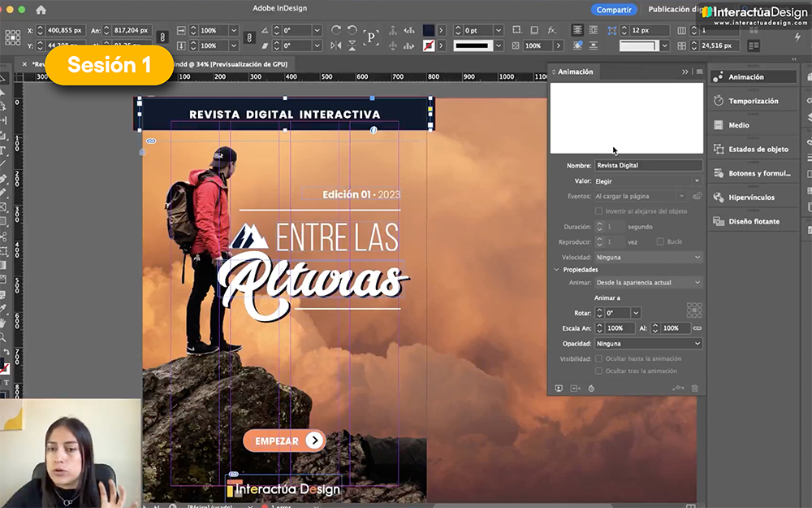Toggle the Bucle checkbox
812x508 pixels.
click(659, 241)
